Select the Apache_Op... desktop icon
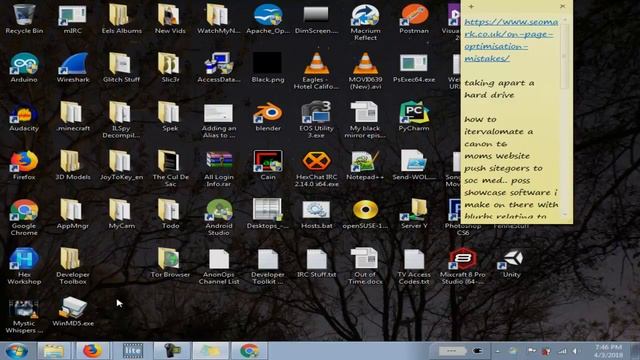This screenshot has width=640, height=360. [x=268, y=18]
